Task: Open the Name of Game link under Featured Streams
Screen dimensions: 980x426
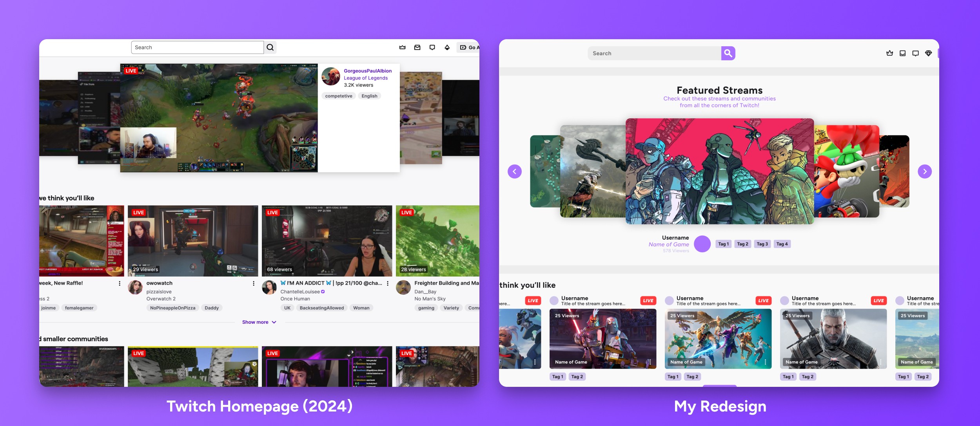Action: (x=669, y=244)
